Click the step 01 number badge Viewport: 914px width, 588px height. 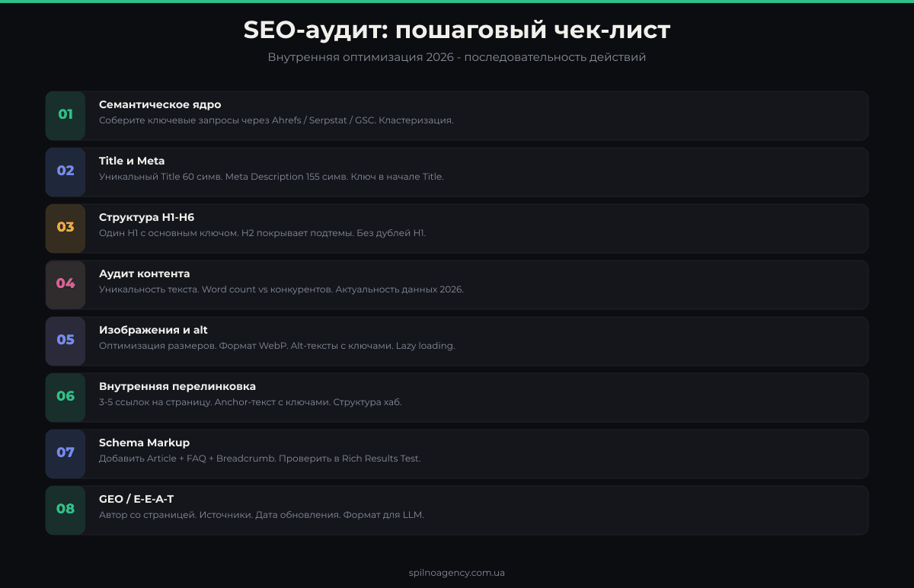[x=66, y=115]
